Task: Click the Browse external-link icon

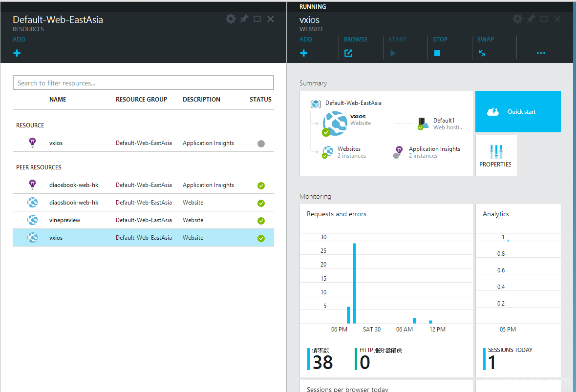Action: point(348,53)
